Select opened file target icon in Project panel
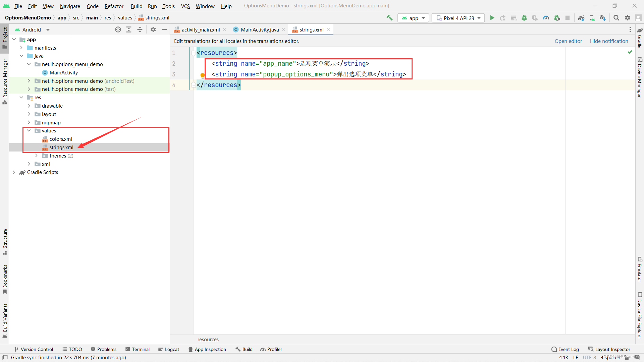 118,29
